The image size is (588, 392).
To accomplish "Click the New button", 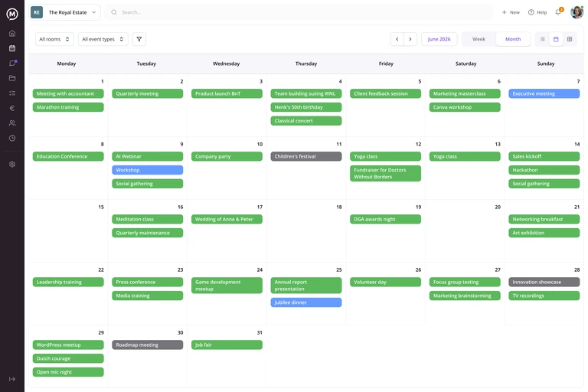I will point(511,12).
